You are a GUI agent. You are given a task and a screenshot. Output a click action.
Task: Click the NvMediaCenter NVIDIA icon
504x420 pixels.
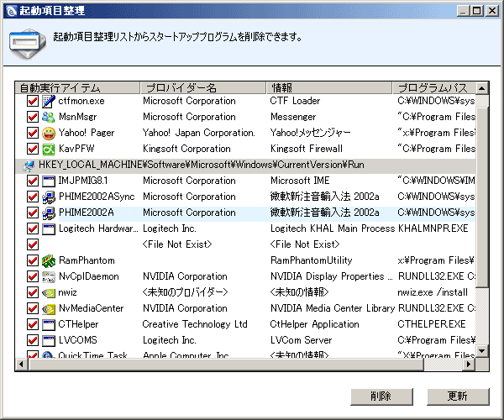(49, 309)
